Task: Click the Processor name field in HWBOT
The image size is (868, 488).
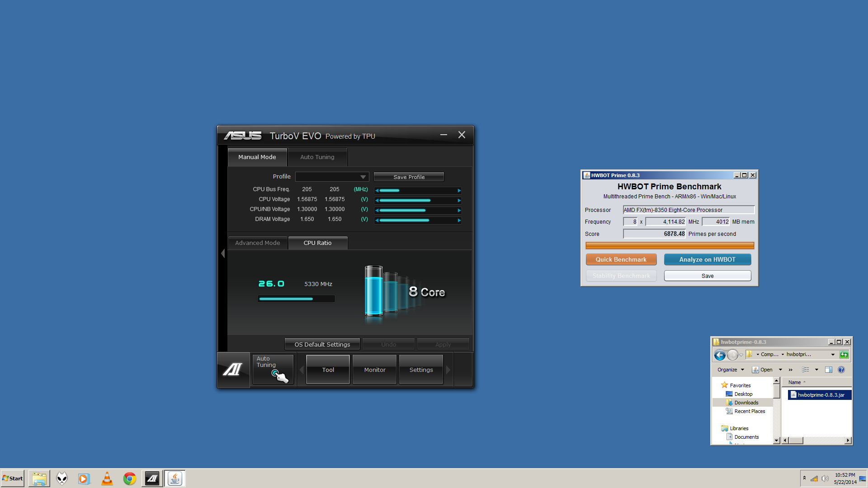Action: pos(689,210)
